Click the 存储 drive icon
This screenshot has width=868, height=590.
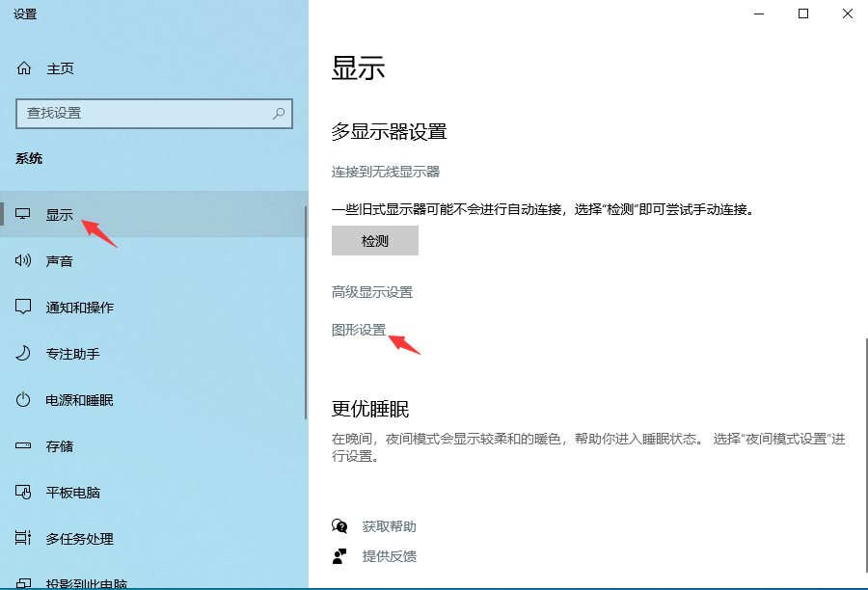(x=23, y=445)
